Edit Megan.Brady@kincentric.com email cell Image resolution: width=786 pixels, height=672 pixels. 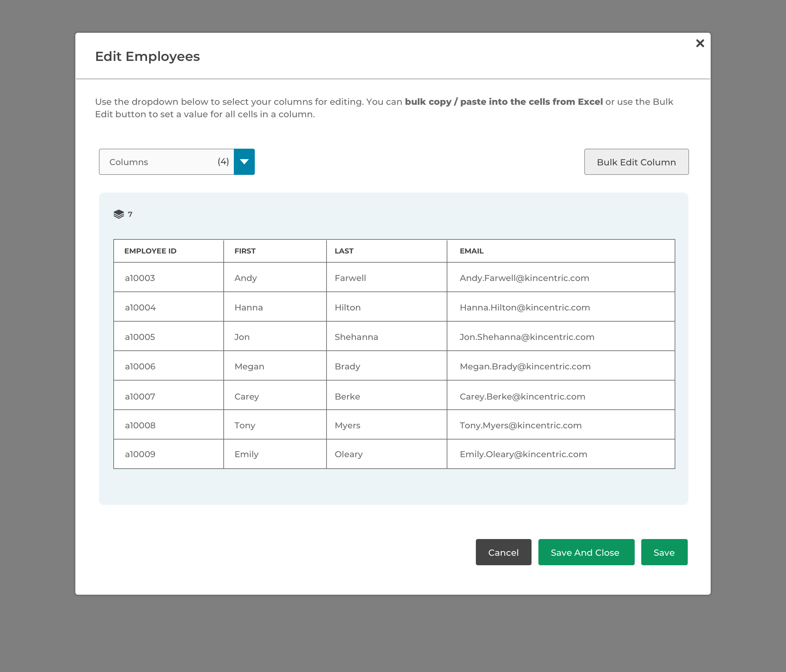tap(560, 366)
